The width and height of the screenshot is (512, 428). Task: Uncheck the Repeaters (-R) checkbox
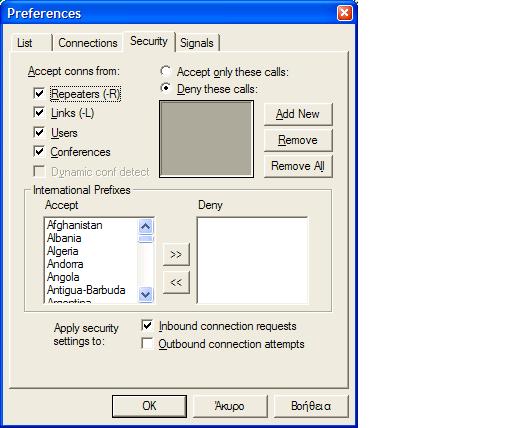point(39,93)
